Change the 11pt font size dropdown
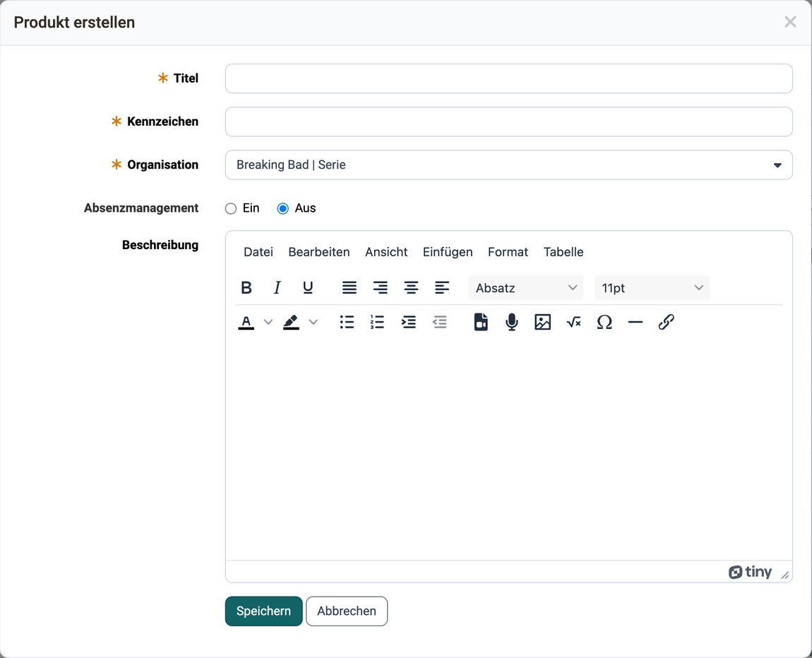812x658 pixels. (x=652, y=288)
